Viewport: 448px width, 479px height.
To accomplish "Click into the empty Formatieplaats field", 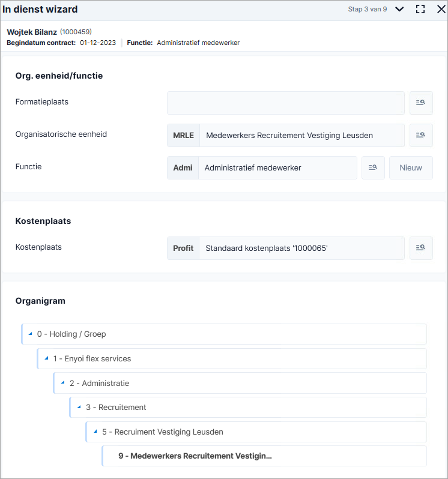I will click(286, 103).
